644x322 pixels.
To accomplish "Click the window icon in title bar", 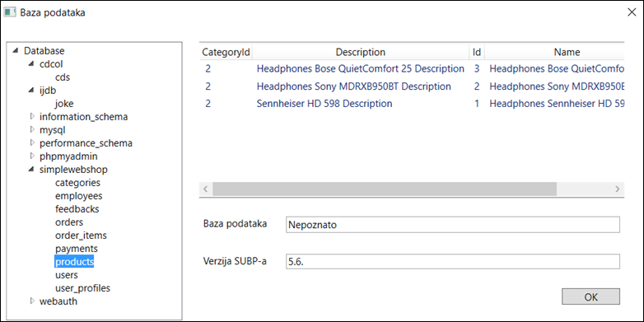I will [9, 12].
